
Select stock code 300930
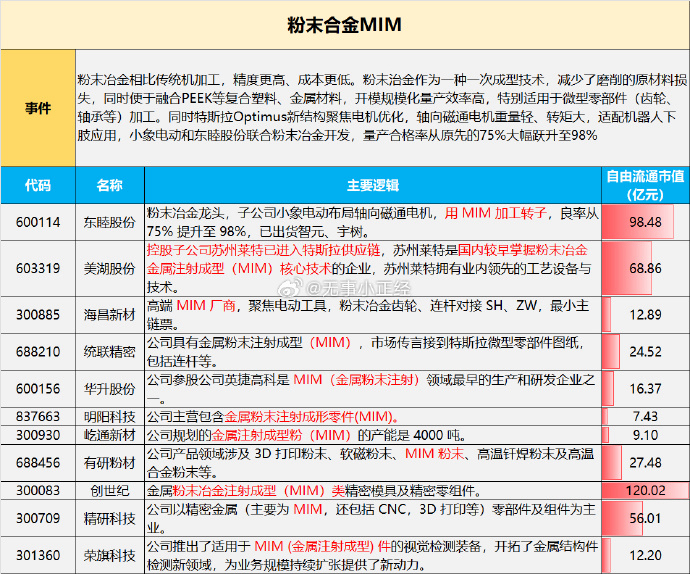38,435
